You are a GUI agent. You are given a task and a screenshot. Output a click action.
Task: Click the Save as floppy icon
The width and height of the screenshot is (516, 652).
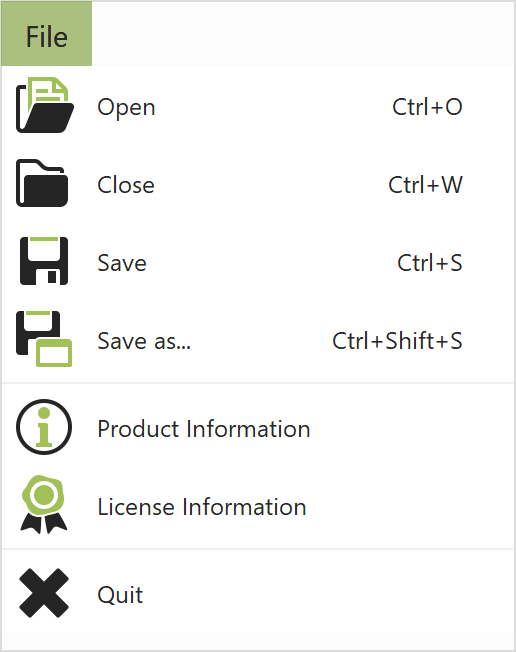[44, 339]
